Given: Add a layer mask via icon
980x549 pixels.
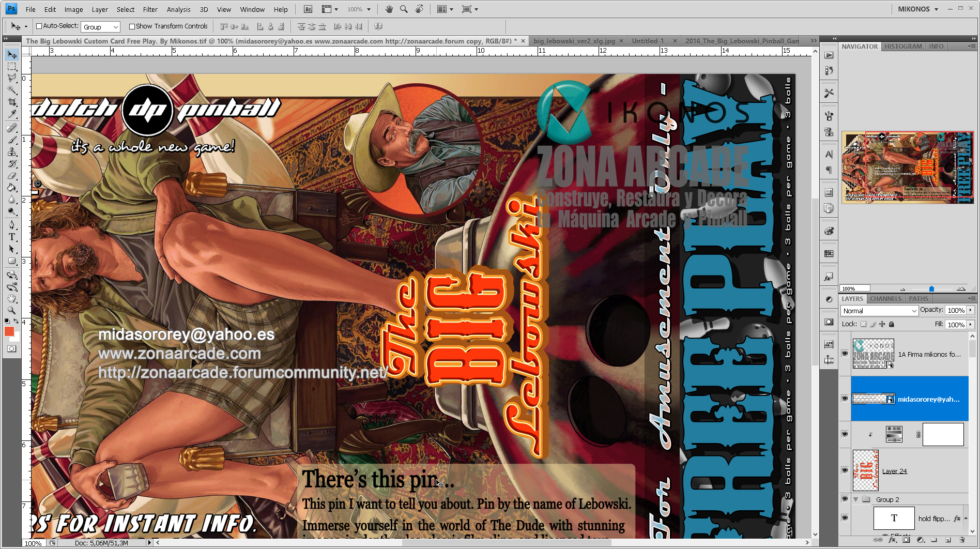Looking at the screenshot, I should click(906, 540).
